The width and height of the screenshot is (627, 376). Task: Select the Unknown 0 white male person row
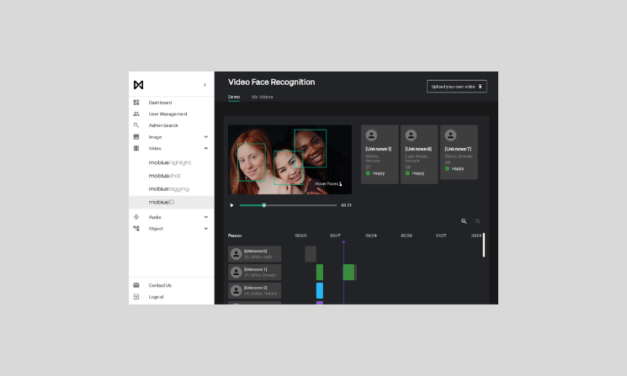254,254
